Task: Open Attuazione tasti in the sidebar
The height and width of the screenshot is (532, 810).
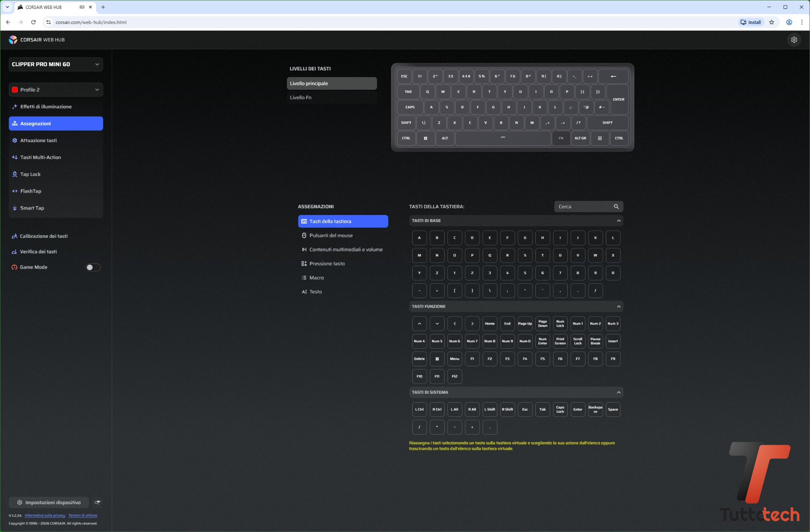Action: [56, 140]
